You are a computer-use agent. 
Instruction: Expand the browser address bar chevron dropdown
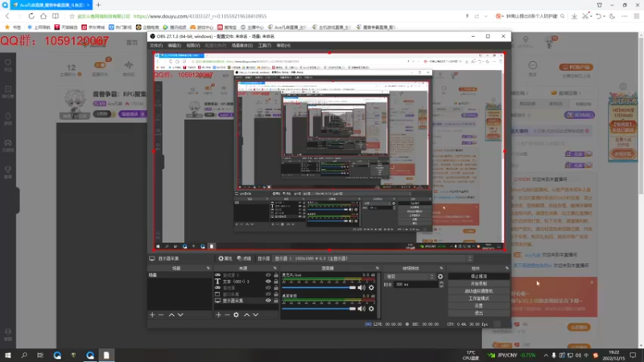pos(486,16)
